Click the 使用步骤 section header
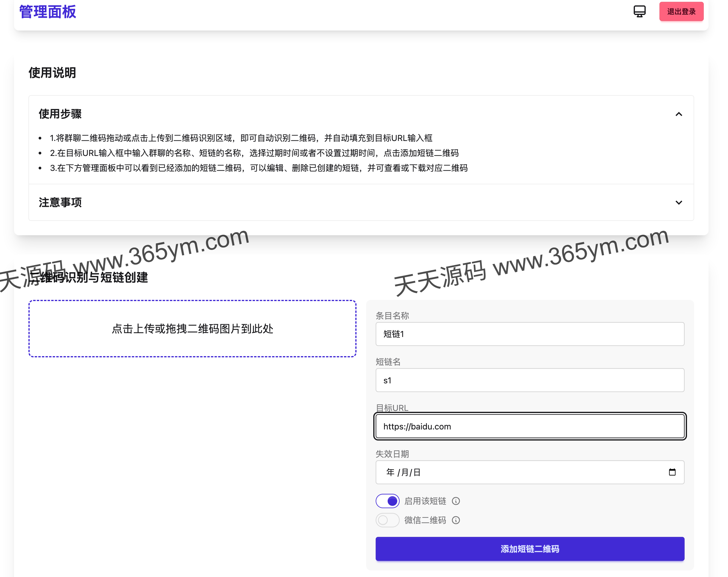Viewport: 728px width, 577px height. tap(61, 114)
